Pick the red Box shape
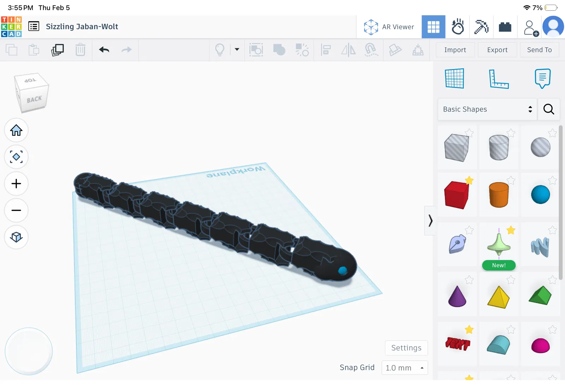Image resolution: width=565 pixels, height=392 pixels. tap(457, 195)
